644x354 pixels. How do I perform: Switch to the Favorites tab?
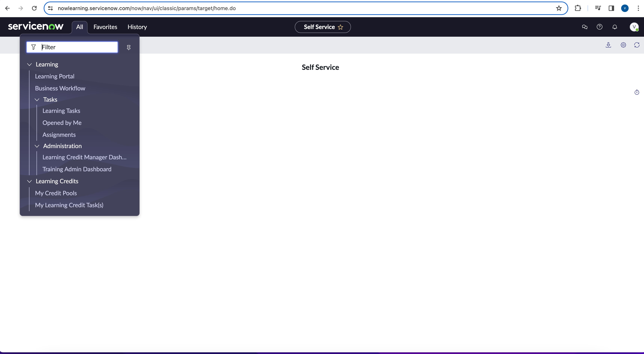pyautogui.click(x=105, y=27)
